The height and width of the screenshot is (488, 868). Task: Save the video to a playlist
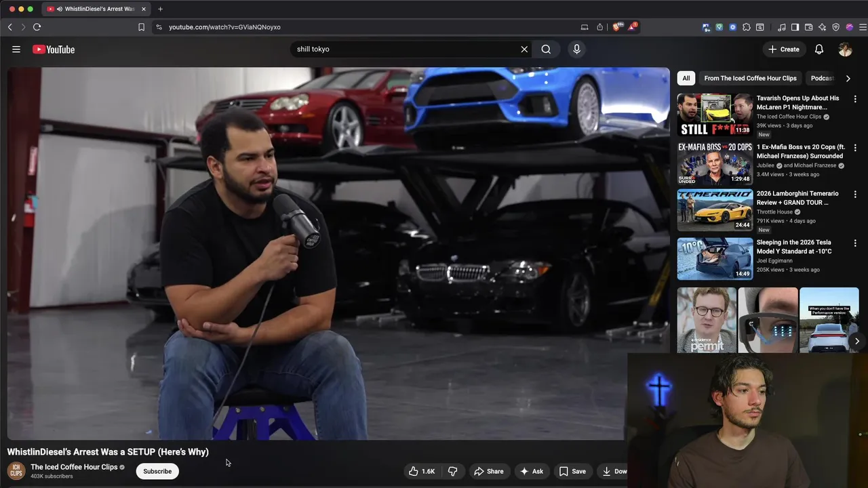point(572,471)
